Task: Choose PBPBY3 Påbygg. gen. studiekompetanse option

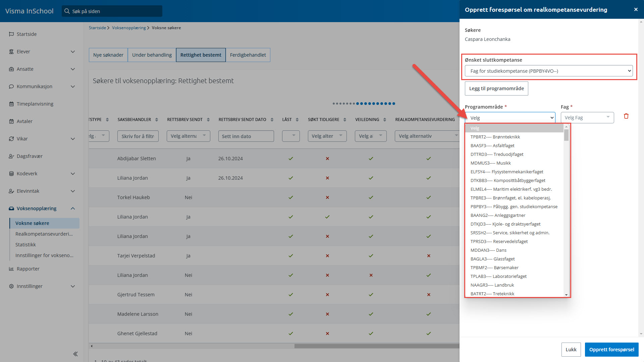Action: coord(515,206)
